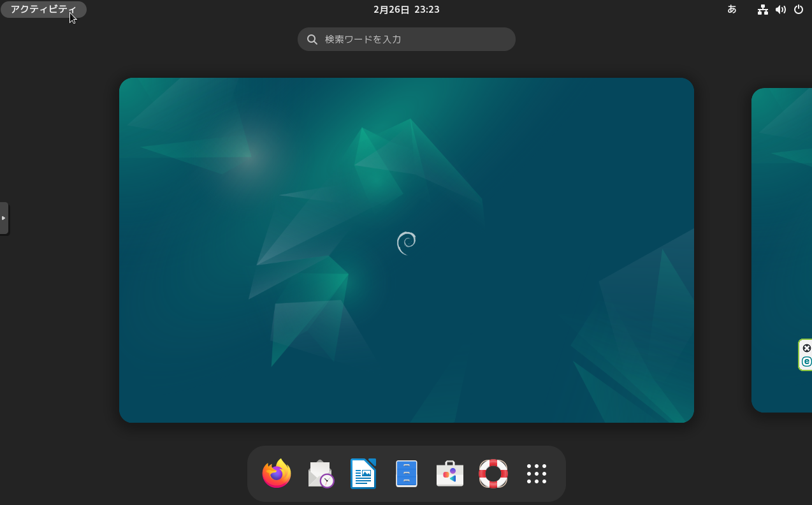Open the date and time calendar menu

406,10
